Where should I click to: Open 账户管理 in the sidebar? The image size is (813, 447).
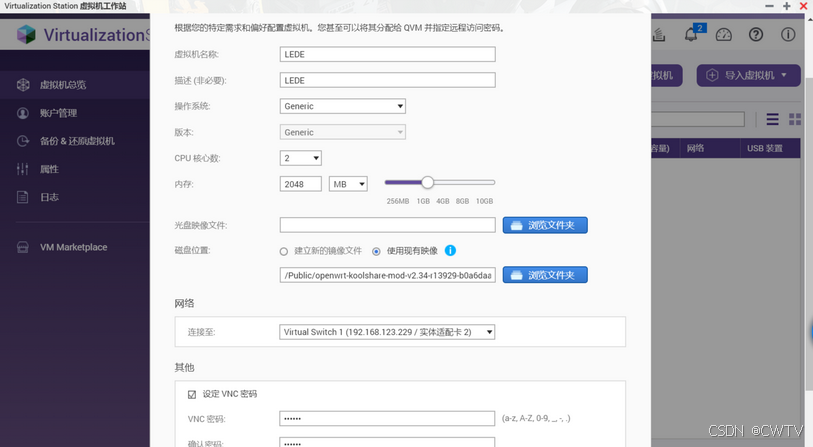pos(58,113)
